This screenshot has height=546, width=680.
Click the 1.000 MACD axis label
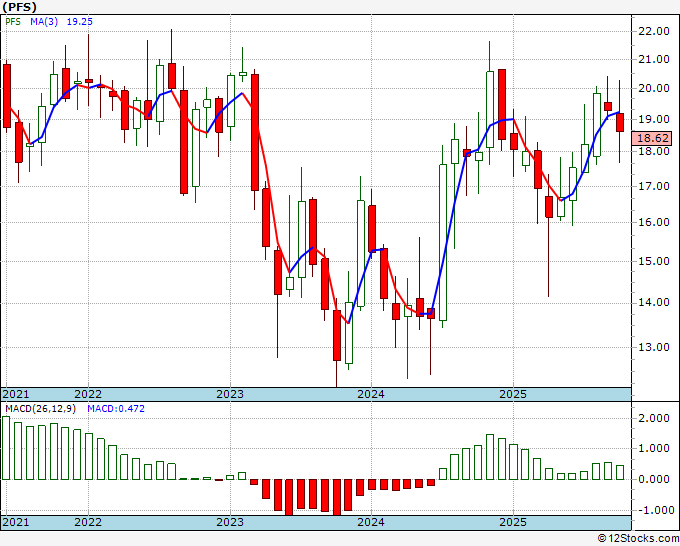(654, 449)
